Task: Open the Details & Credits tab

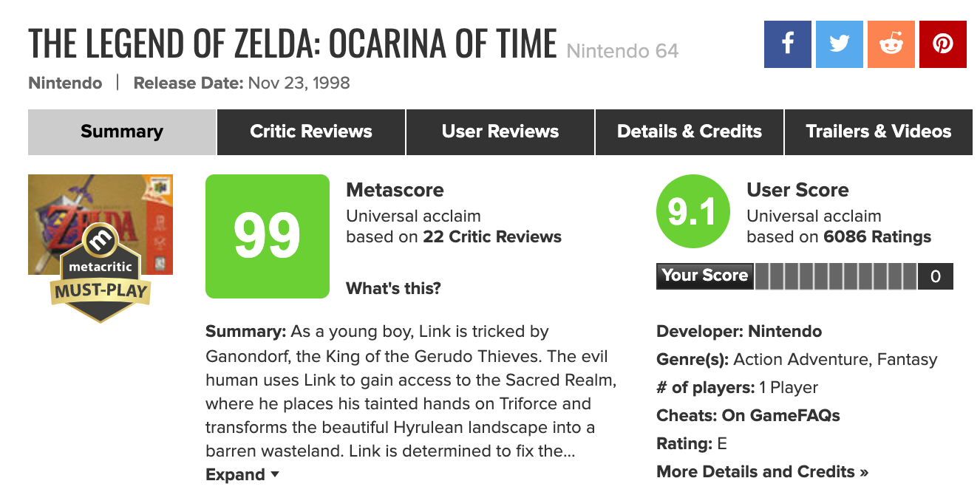Action: (x=690, y=132)
